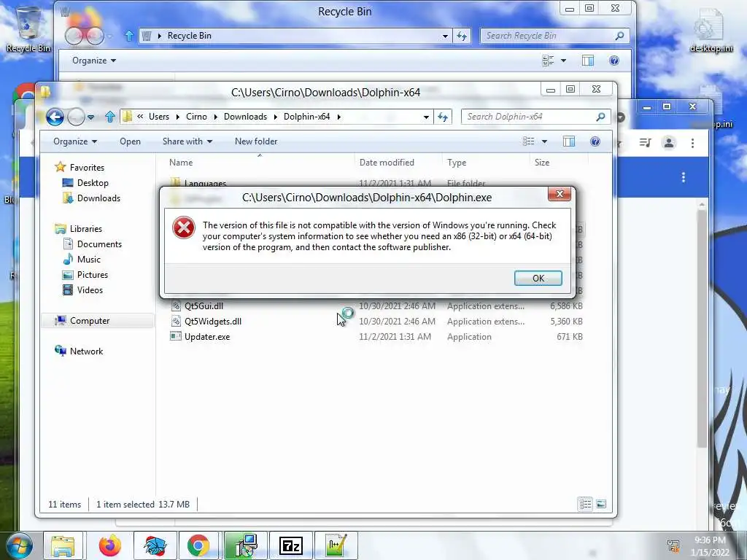Image resolution: width=747 pixels, height=560 pixels.
Task: Click the Dolphin-x64 breadcrumb segment
Action: 307,117
